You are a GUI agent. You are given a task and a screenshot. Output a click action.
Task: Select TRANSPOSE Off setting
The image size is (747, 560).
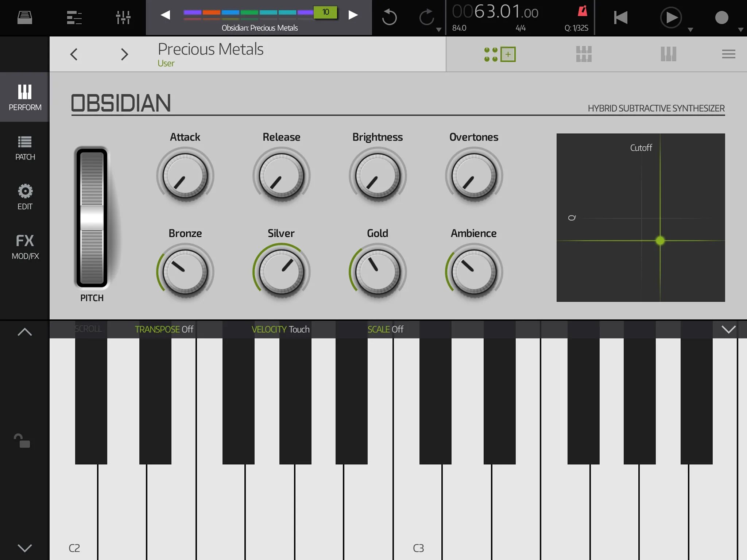click(x=164, y=329)
